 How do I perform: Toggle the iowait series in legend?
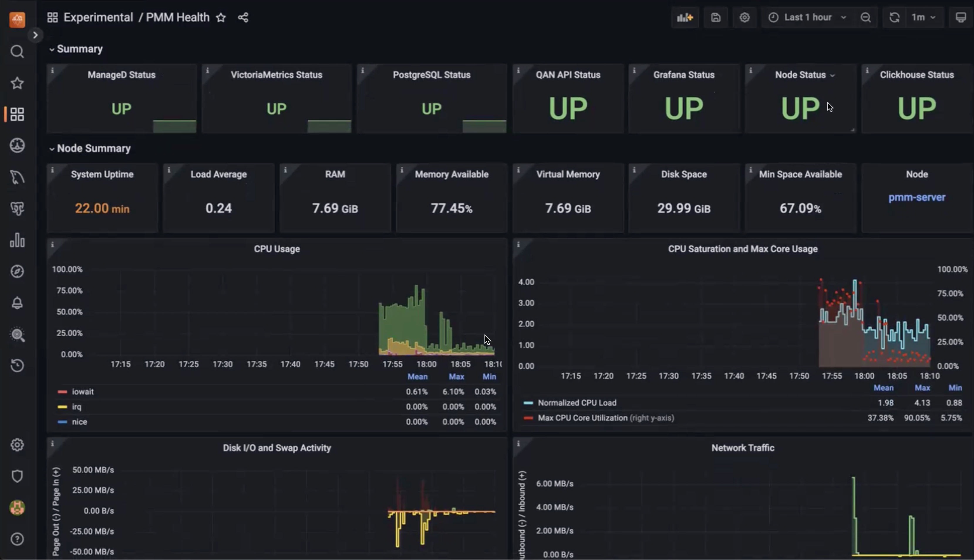(83, 392)
